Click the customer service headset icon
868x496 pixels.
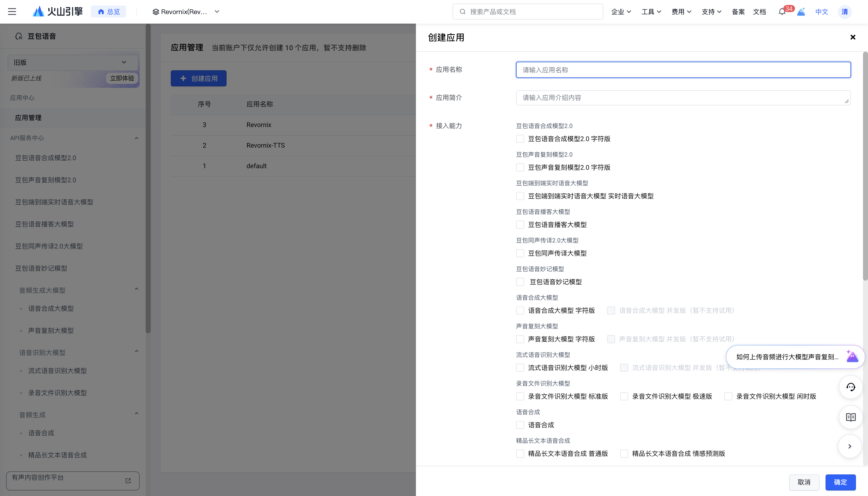coord(851,387)
